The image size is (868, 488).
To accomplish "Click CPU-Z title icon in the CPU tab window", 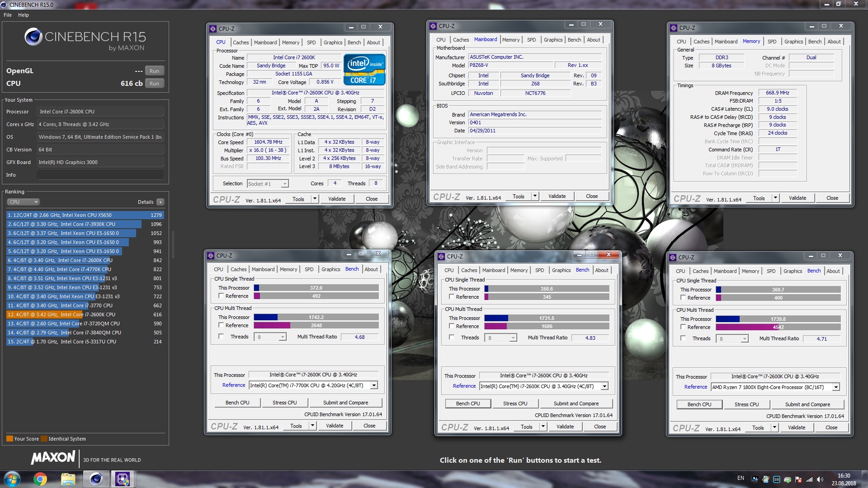I will tap(213, 29).
